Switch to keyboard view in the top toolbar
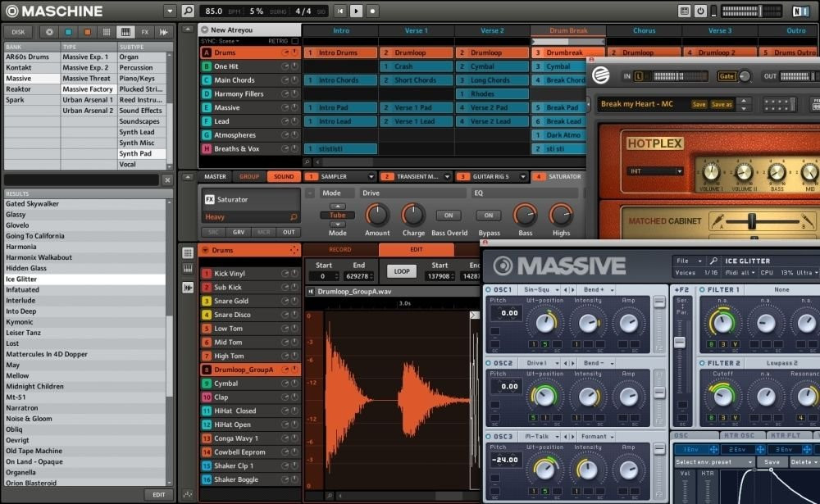Screen dimensions: 820x504 (x=127, y=32)
